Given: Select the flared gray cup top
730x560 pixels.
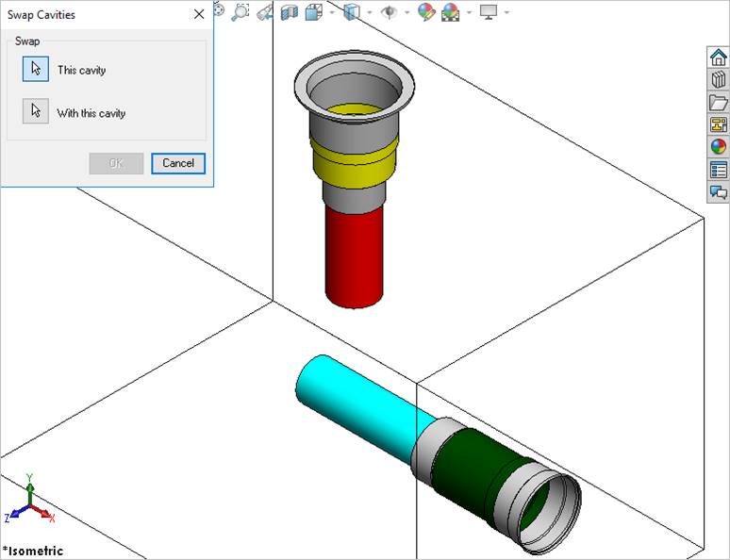Looking at the screenshot, I should point(355,86).
